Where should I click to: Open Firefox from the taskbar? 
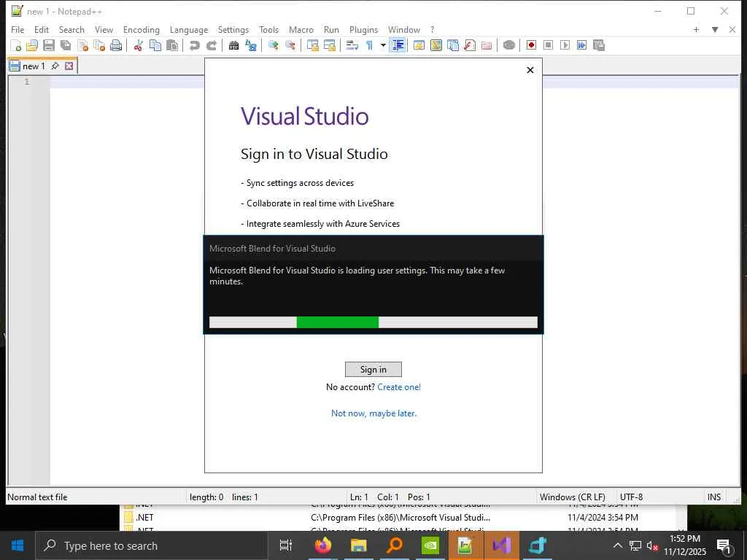pos(323,545)
